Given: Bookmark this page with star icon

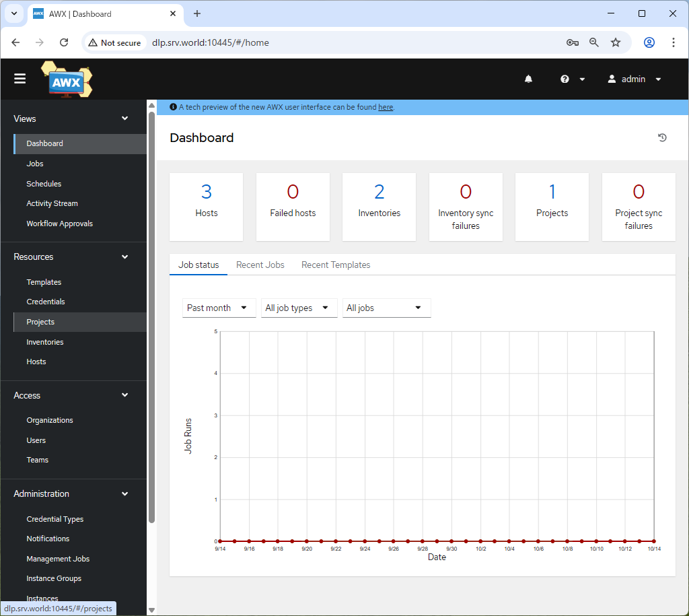Looking at the screenshot, I should pyautogui.click(x=616, y=42).
